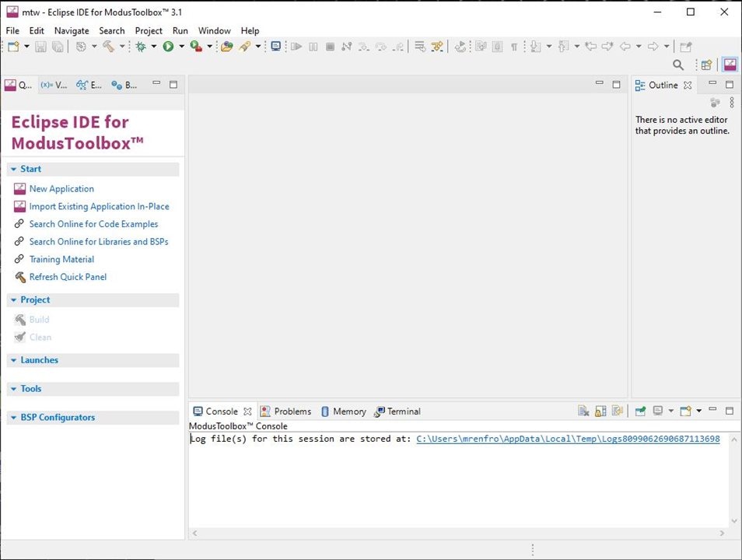Collapse the Launches section
This screenshot has height=560, width=742.
(14, 360)
